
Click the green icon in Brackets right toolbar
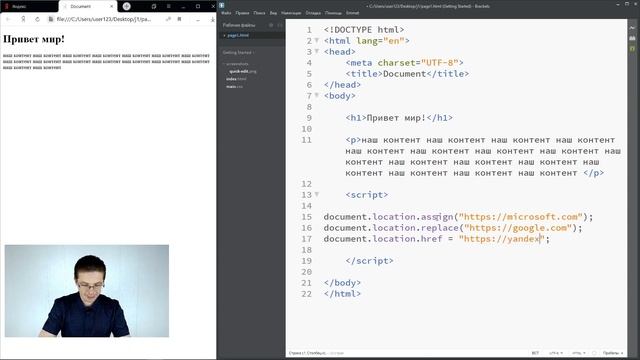tap(632, 49)
